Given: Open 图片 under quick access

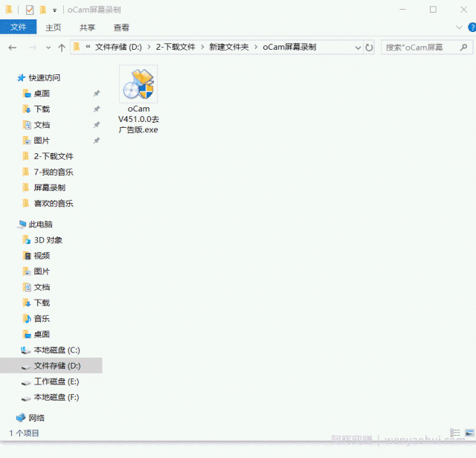Looking at the screenshot, I should (42, 141).
